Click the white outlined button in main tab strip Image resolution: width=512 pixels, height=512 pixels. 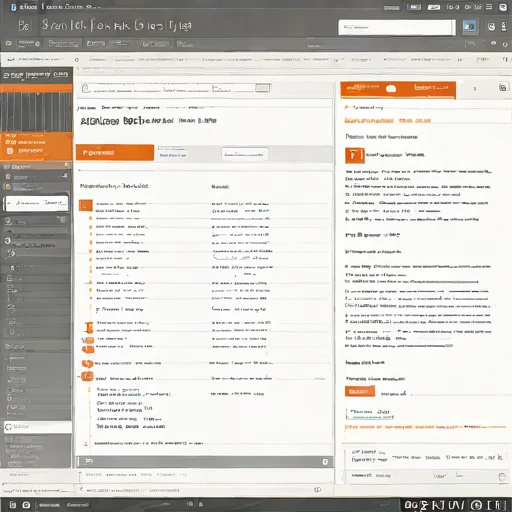click(244, 154)
